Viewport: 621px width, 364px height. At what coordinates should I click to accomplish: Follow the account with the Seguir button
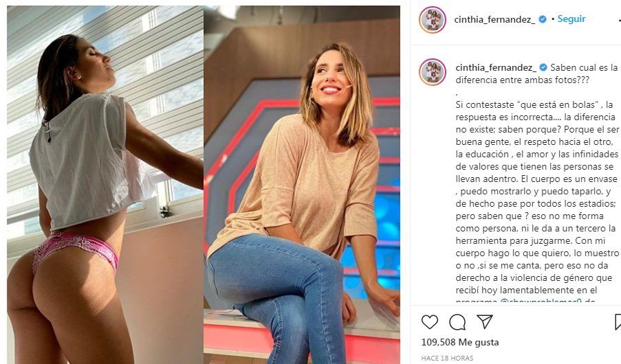(x=571, y=19)
